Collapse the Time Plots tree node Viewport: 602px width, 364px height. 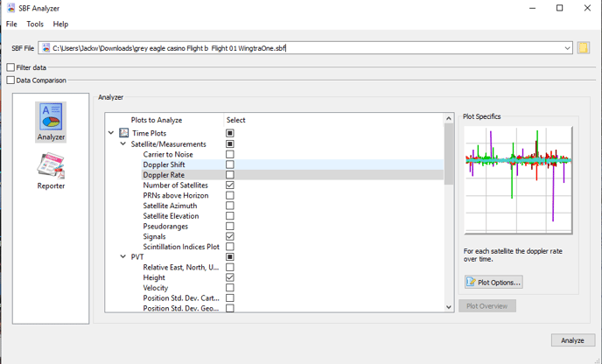click(x=111, y=134)
